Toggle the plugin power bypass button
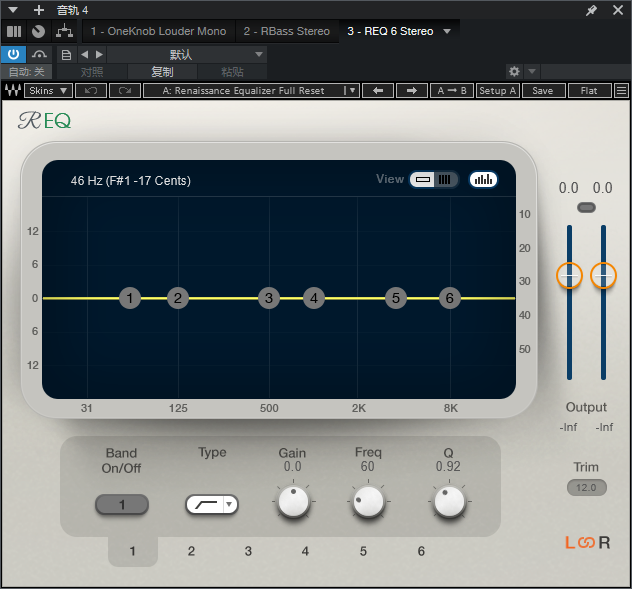Image resolution: width=632 pixels, height=589 pixels. pos(13,54)
